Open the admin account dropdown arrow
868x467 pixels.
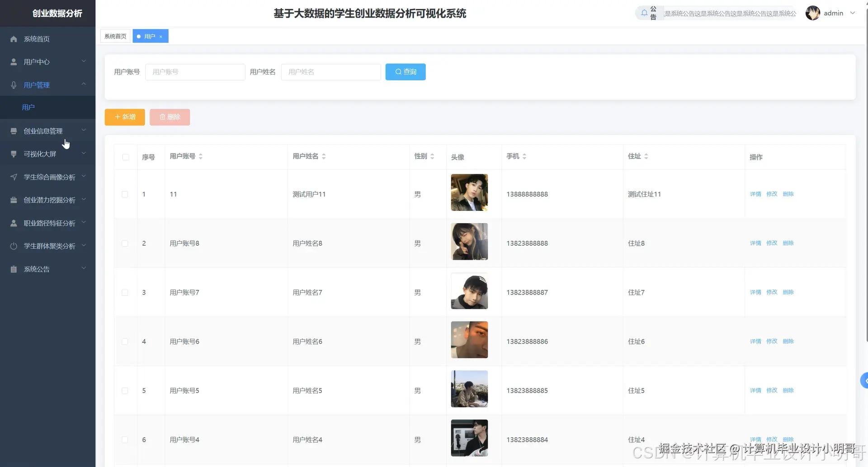point(853,13)
